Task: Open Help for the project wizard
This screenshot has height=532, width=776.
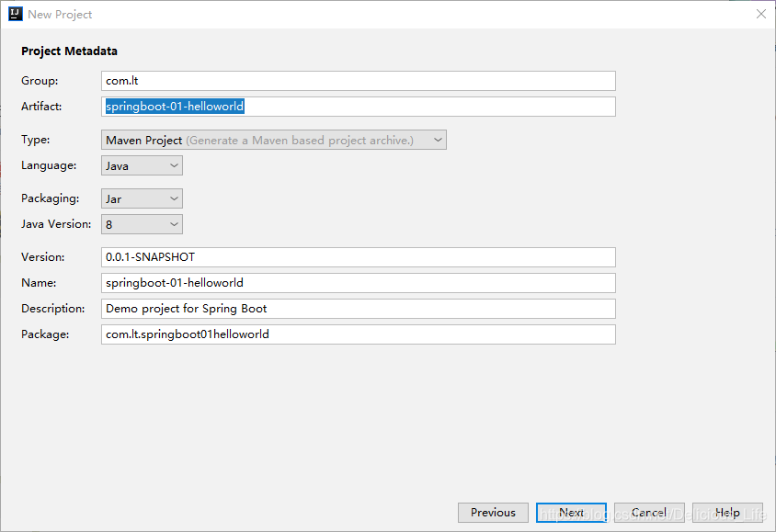Action: pyautogui.click(x=727, y=513)
